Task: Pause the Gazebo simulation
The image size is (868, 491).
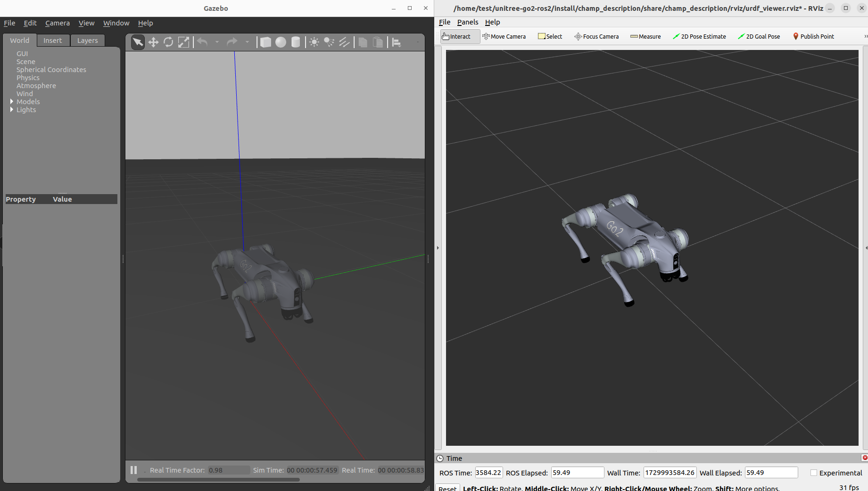Action: click(134, 470)
